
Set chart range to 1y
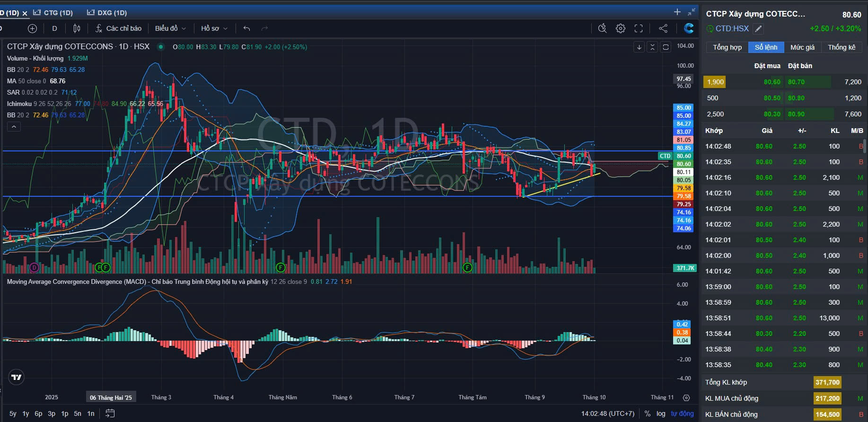point(26,413)
